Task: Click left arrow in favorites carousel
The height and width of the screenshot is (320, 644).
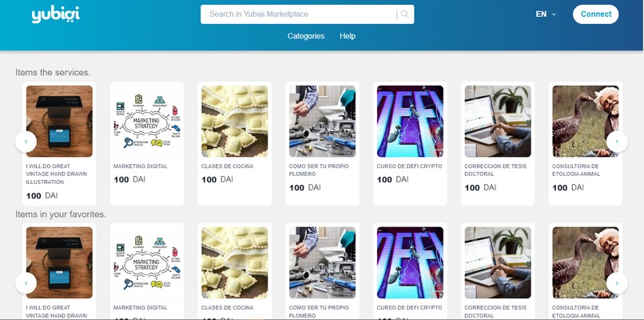Action: click(x=26, y=283)
